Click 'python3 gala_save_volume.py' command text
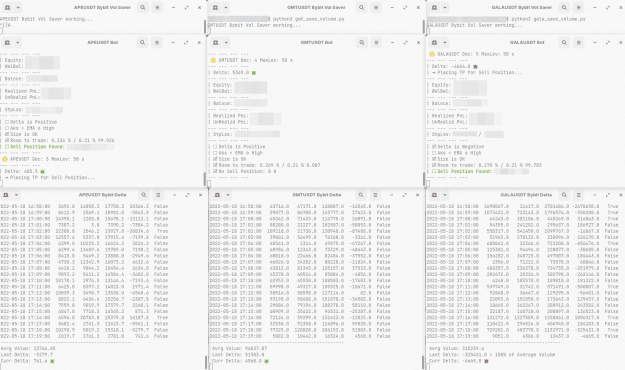 pyautogui.click(x=548, y=19)
